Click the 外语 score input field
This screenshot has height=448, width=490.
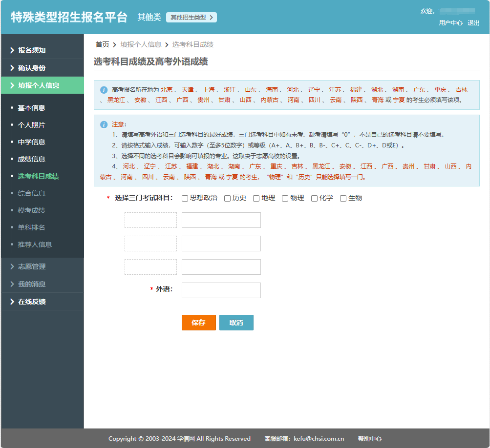click(221, 290)
